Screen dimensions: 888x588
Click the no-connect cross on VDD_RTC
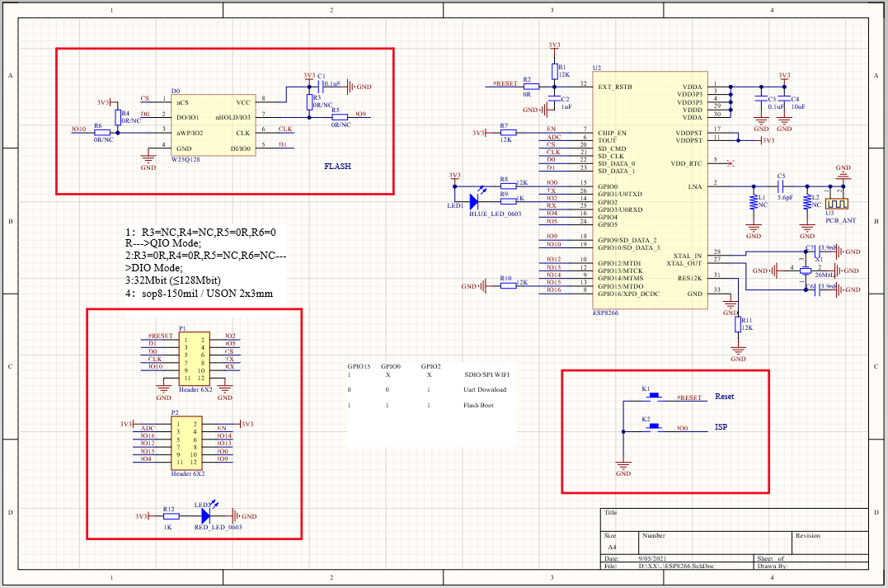point(730,163)
